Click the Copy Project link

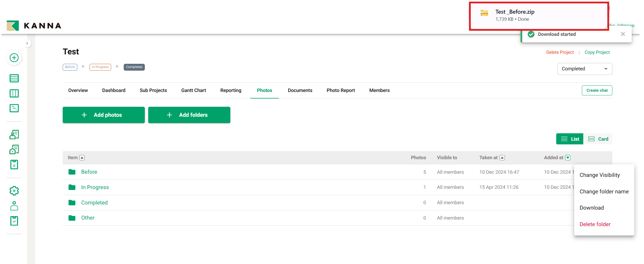point(597,52)
